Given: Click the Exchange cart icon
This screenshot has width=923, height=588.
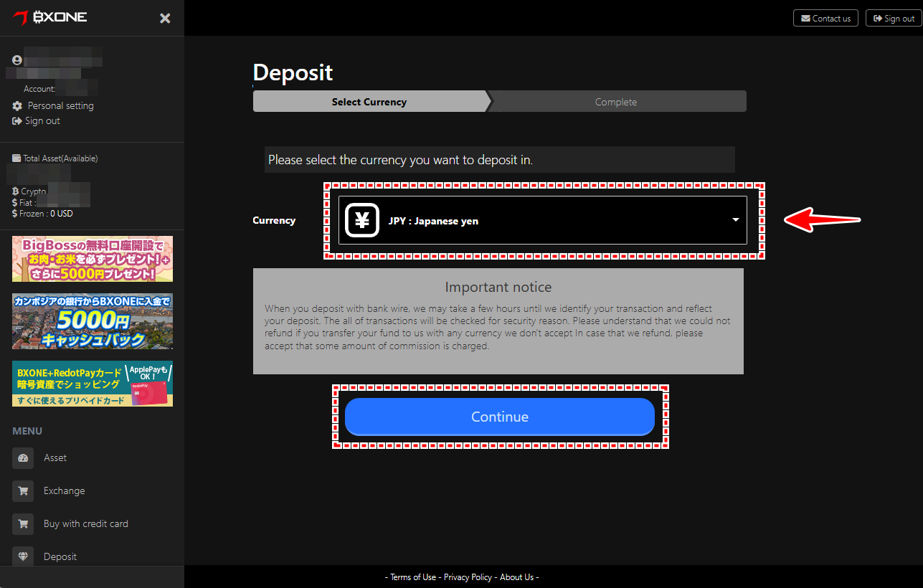Looking at the screenshot, I should click(23, 491).
